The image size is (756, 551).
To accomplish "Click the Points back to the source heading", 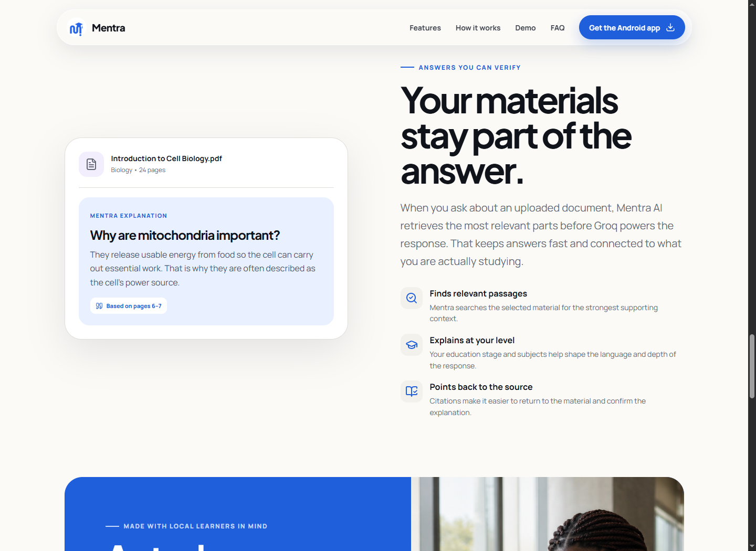I will click(x=481, y=387).
